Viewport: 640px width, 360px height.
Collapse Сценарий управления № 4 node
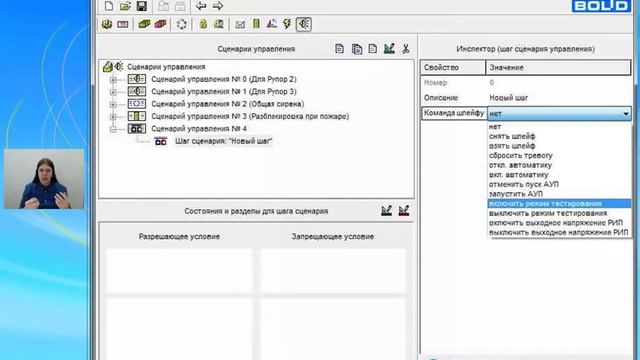tap(113, 129)
